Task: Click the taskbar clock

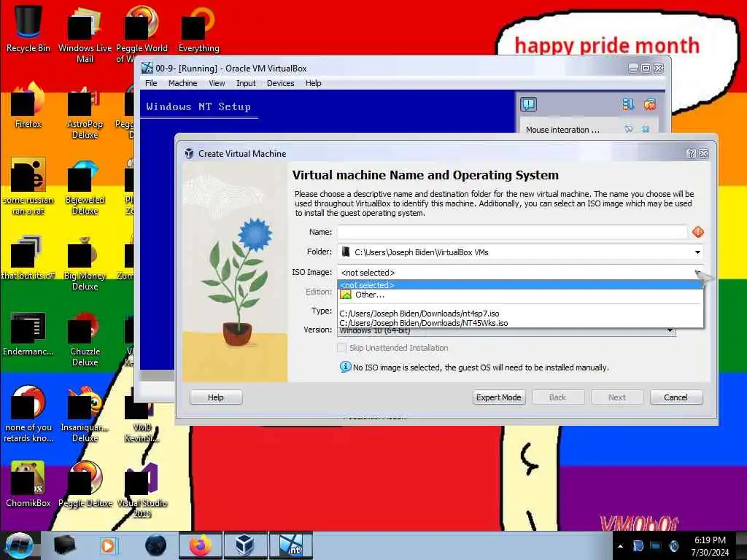Action: (710, 546)
